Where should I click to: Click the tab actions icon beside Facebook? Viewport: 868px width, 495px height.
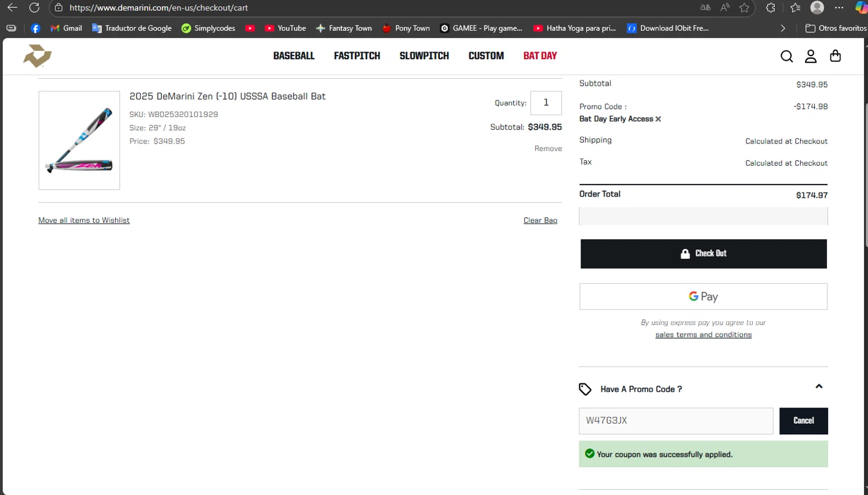[11, 28]
